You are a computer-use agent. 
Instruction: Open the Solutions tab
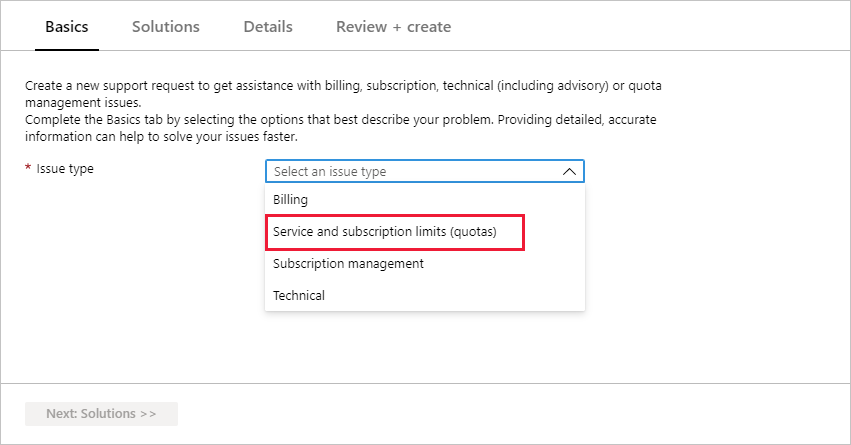166,27
